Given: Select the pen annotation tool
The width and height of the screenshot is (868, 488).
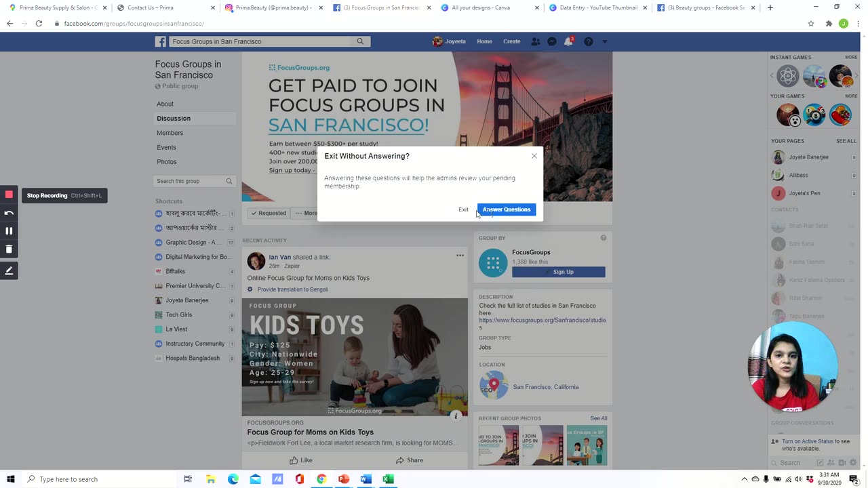Looking at the screenshot, I should (9, 271).
